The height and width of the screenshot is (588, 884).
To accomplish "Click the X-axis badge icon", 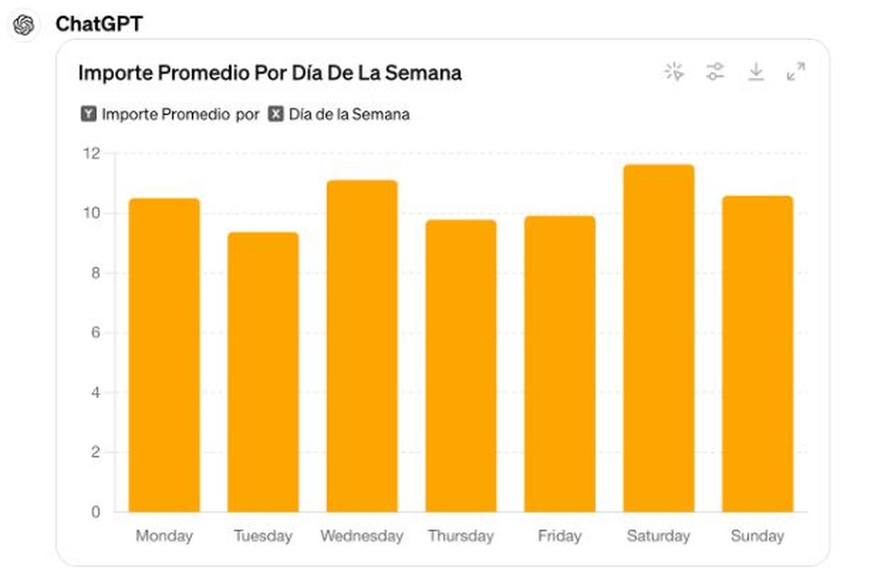I will pyautogui.click(x=275, y=114).
